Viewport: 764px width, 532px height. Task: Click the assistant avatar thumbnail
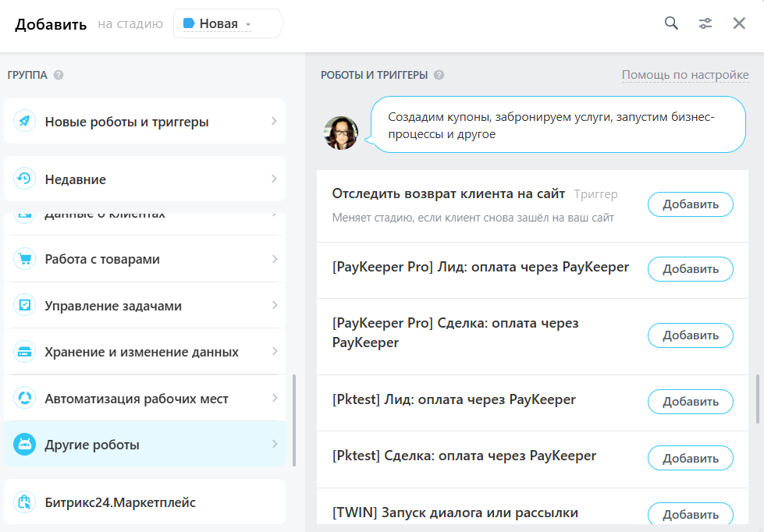pos(341,133)
